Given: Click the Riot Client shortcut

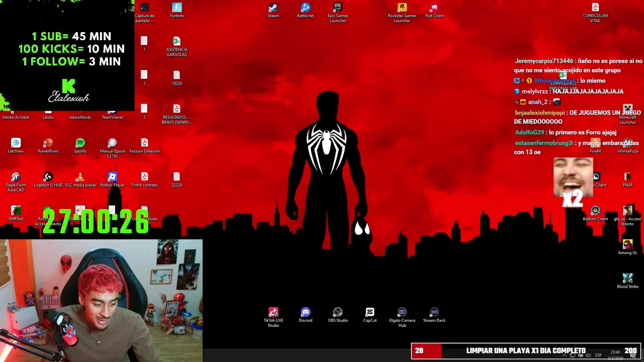Looking at the screenshot, I should [434, 11].
